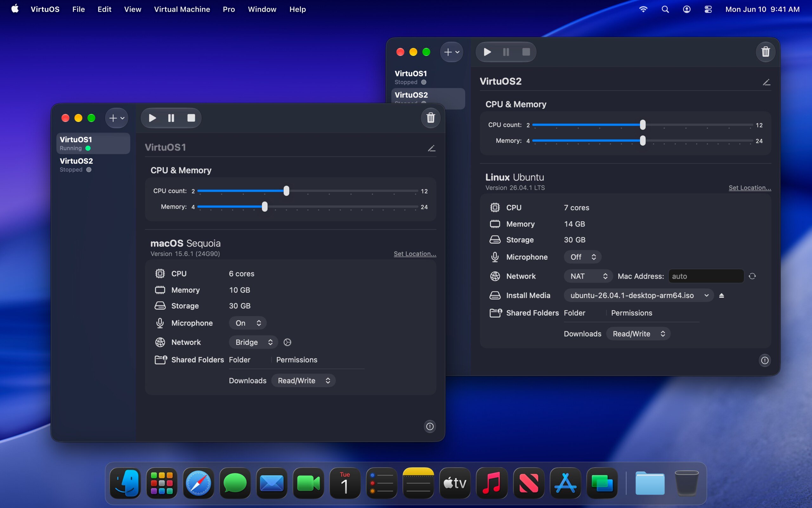Change Network mode from NAT
The width and height of the screenshot is (812, 508).
pyautogui.click(x=588, y=276)
